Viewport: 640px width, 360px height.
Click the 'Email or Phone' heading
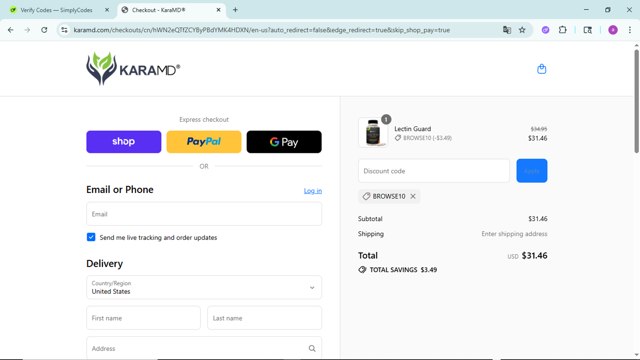120,189
